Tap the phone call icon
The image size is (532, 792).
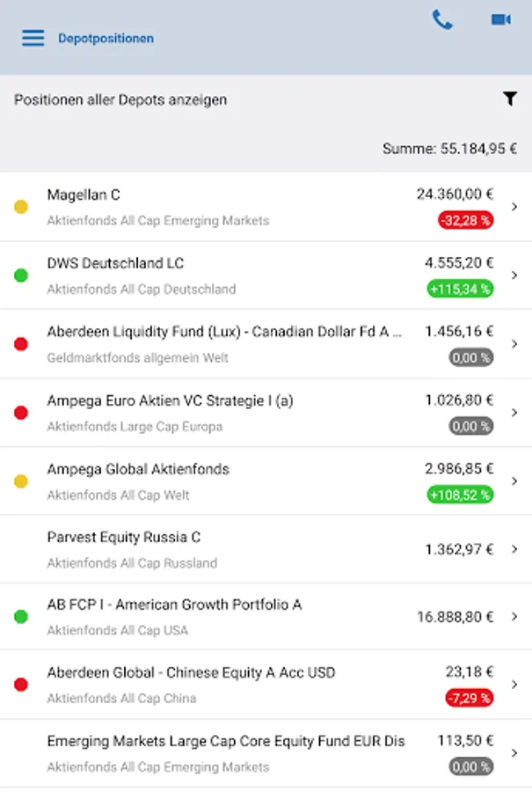442,19
